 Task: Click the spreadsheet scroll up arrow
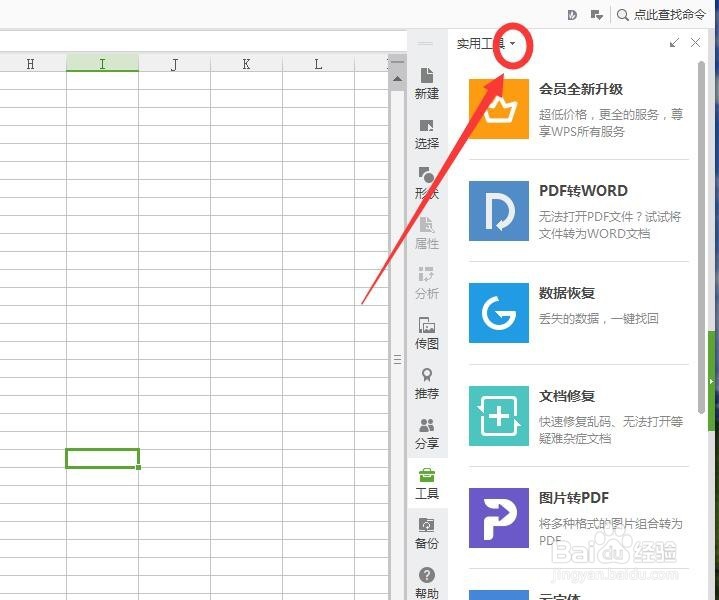[x=397, y=79]
